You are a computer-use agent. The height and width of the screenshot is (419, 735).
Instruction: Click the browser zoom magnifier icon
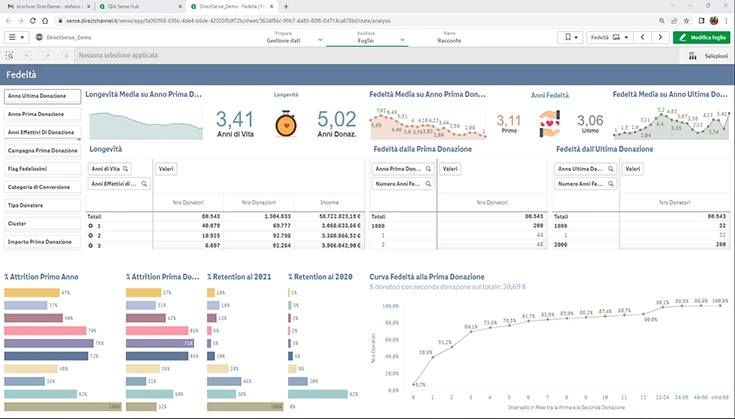661,21
